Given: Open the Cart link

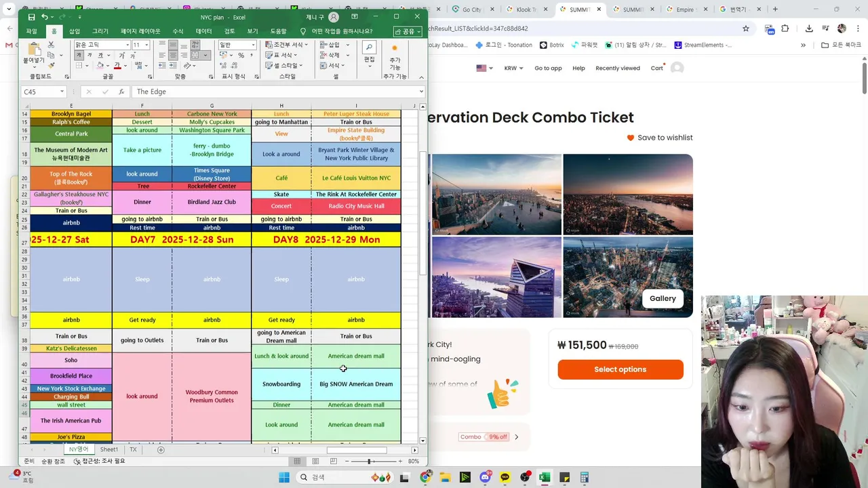Looking at the screenshot, I should pyautogui.click(x=658, y=68).
